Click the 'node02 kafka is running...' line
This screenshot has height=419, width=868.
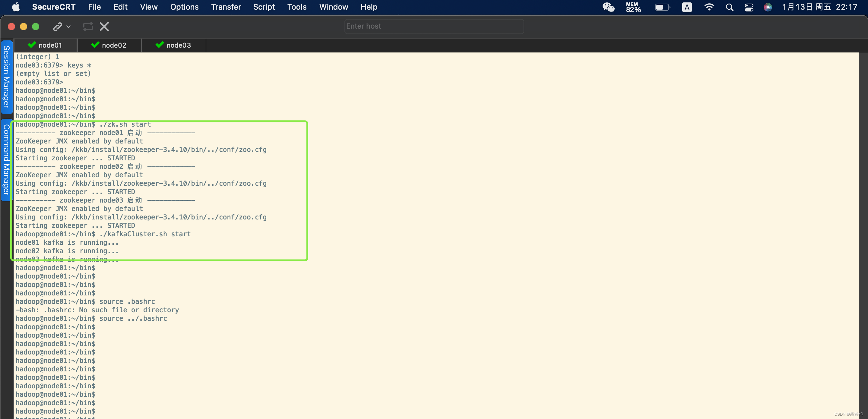pos(67,250)
